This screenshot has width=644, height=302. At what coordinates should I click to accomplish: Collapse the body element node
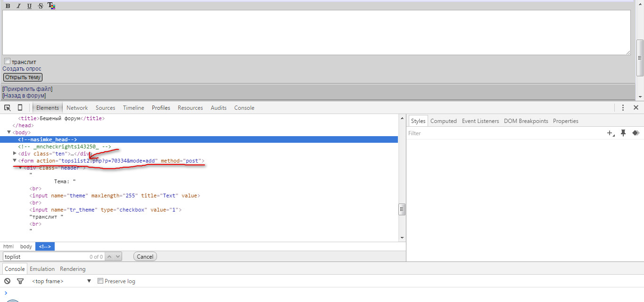(9, 132)
